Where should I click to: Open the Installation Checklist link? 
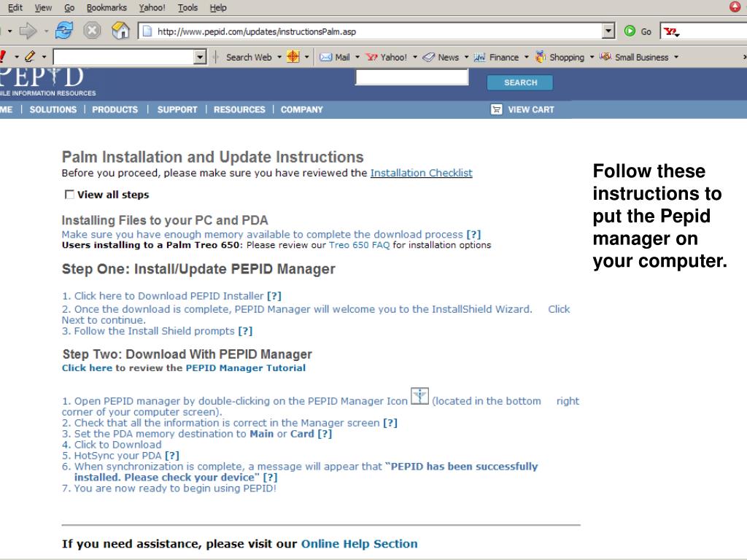(422, 173)
